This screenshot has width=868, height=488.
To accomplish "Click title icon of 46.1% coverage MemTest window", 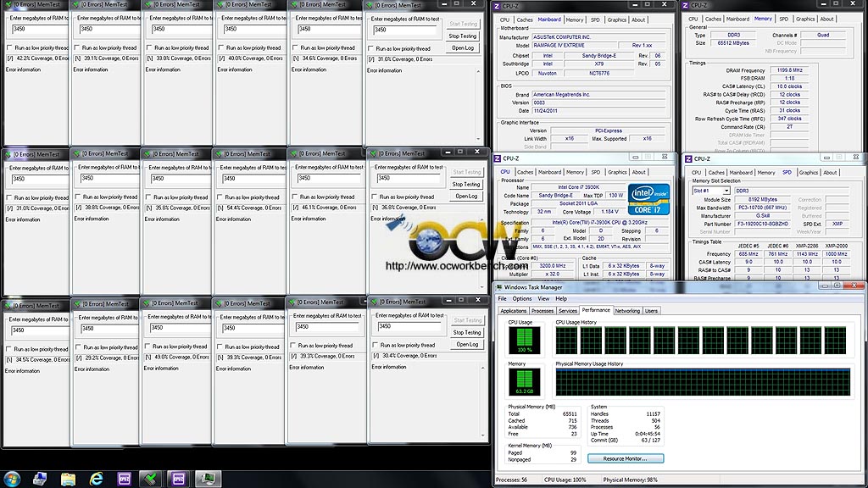I will tap(292, 154).
